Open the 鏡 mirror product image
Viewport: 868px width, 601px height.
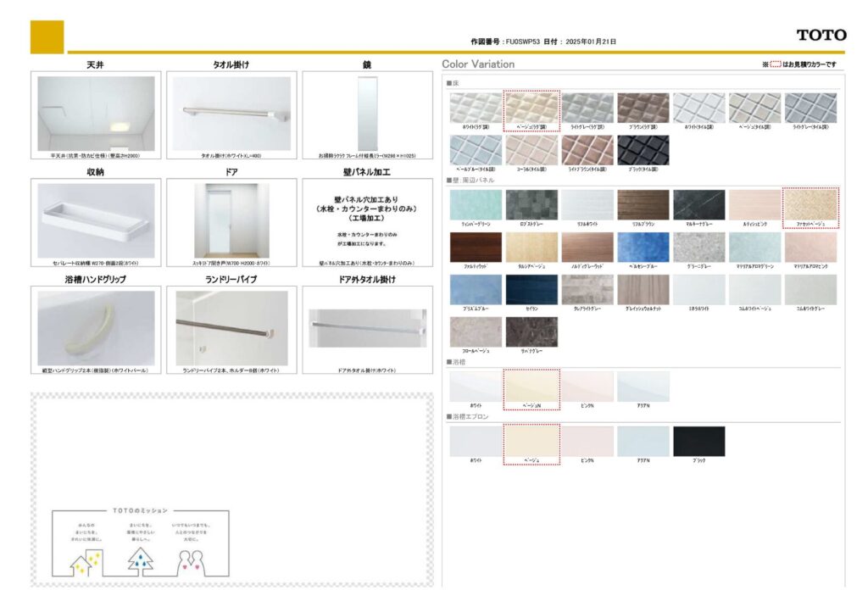click(x=367, y=114)
